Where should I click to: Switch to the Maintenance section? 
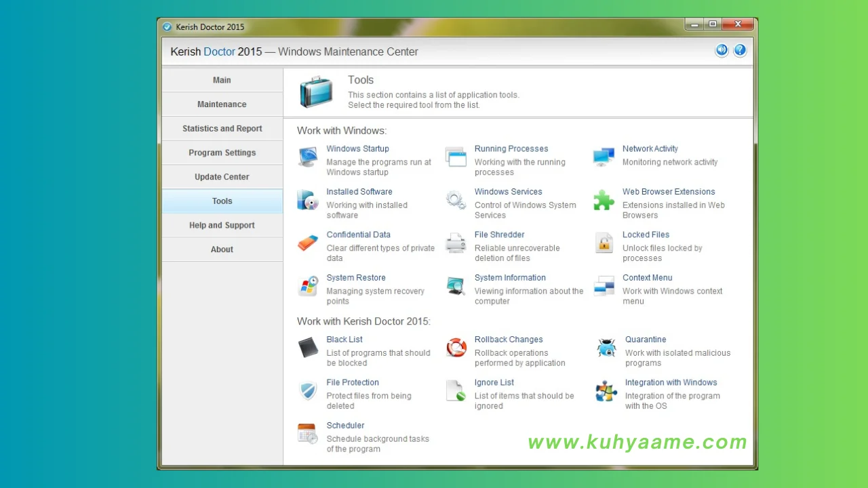[222, 104]
